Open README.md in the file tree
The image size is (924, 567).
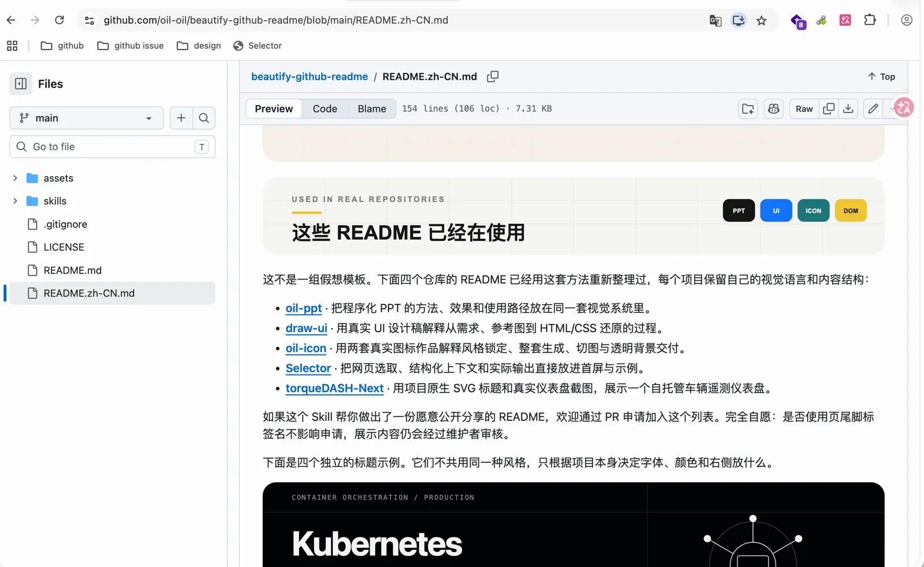113,270
